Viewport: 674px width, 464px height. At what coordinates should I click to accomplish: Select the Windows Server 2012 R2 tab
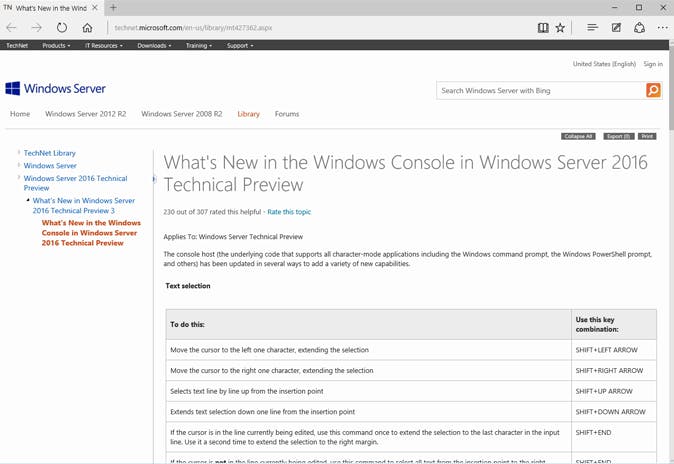click(86, 114)
